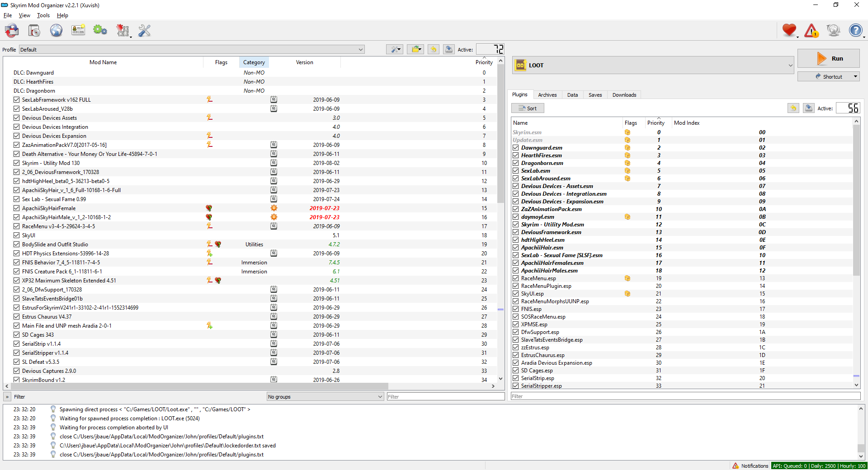Click the plugin list Filter field
Screen dimensions: 868x470
(x=685, y=396)
